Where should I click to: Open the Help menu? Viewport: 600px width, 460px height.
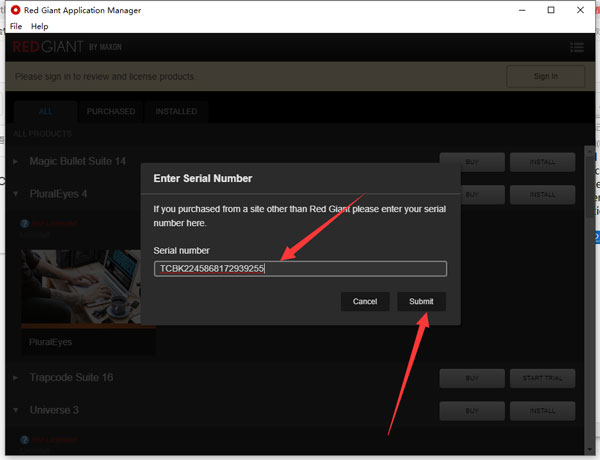point(40,26)
